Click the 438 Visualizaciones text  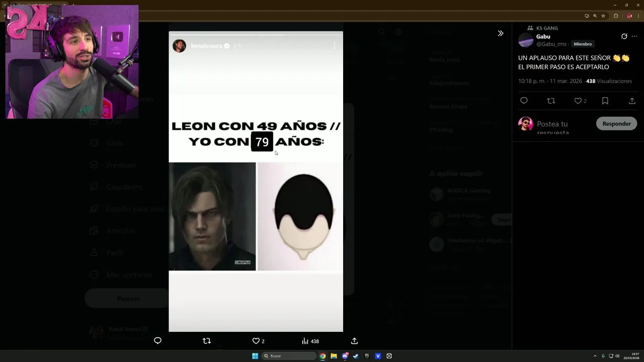[x=609, y=81]
